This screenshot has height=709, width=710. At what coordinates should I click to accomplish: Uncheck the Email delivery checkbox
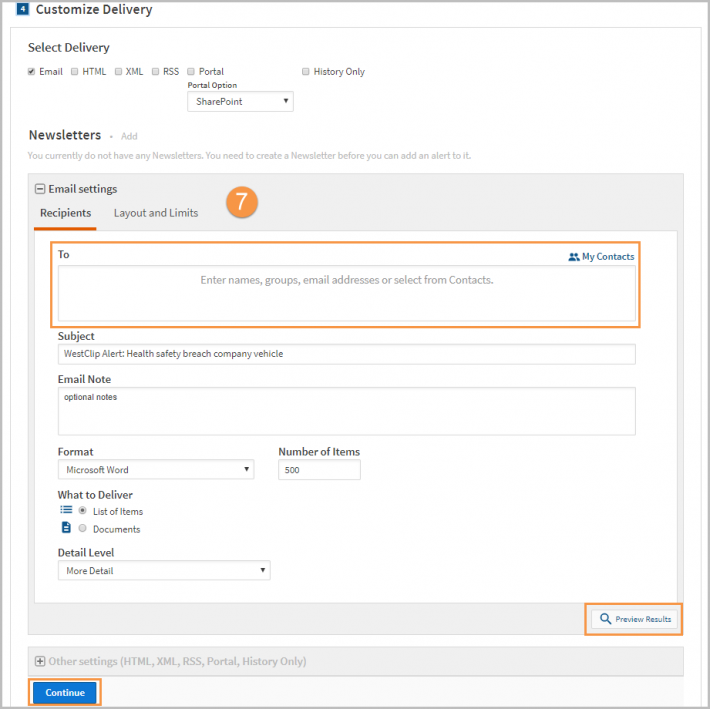(x=31, y=72)
